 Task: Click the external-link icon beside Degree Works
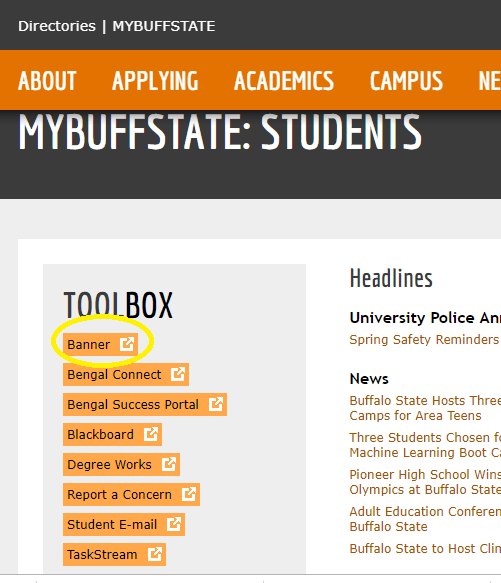click(169, 464)
